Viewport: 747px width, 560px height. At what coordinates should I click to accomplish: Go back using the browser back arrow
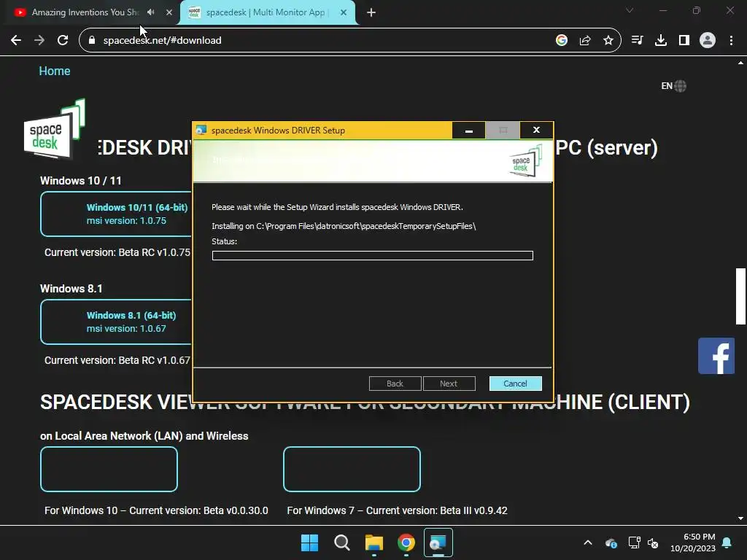(16, 41)
